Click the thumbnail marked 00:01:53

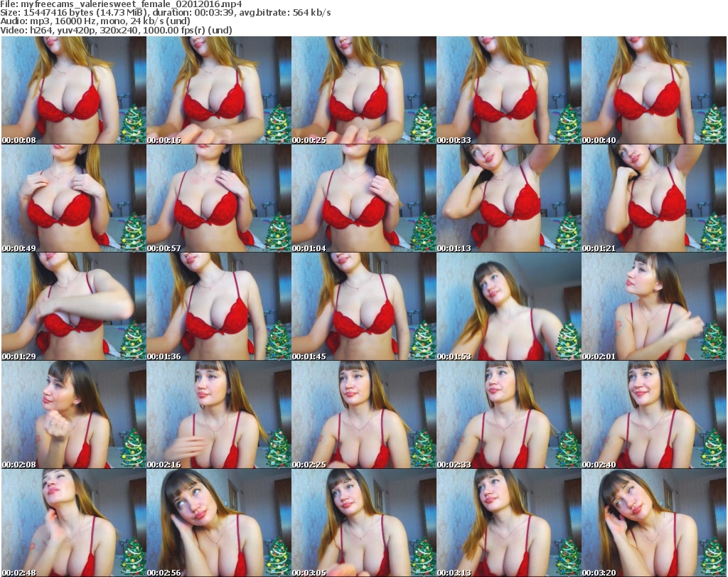[509, 307]
